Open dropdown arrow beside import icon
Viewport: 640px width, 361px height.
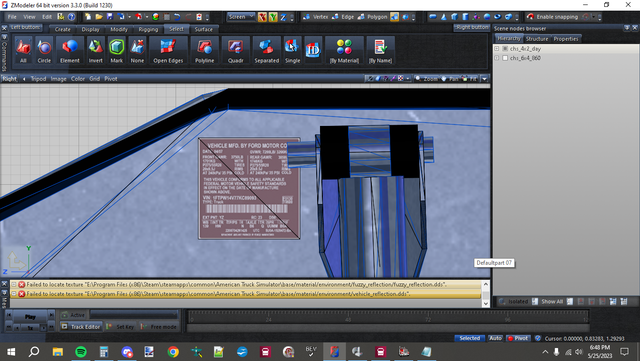[x=129, y=17]
